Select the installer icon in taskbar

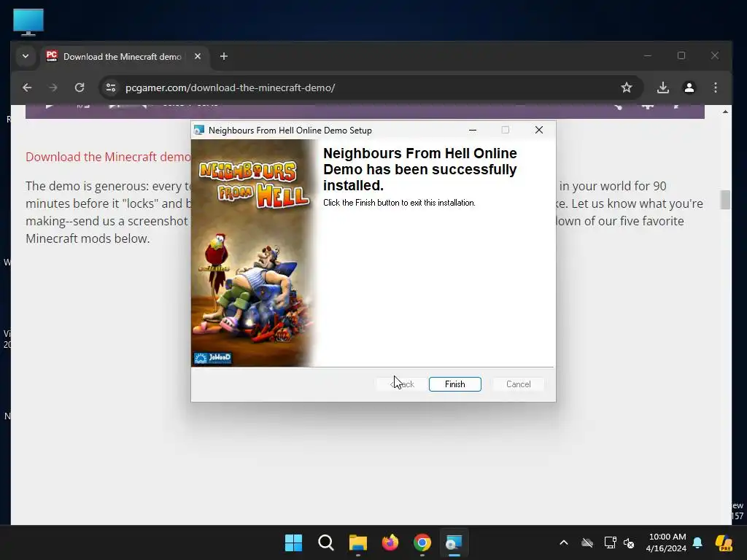click(x=454, y=542)
